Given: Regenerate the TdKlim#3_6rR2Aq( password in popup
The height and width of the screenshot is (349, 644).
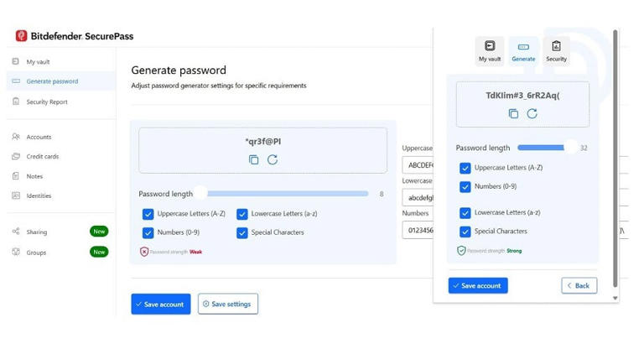Looking at the screenshot, I should click(532, 113).
